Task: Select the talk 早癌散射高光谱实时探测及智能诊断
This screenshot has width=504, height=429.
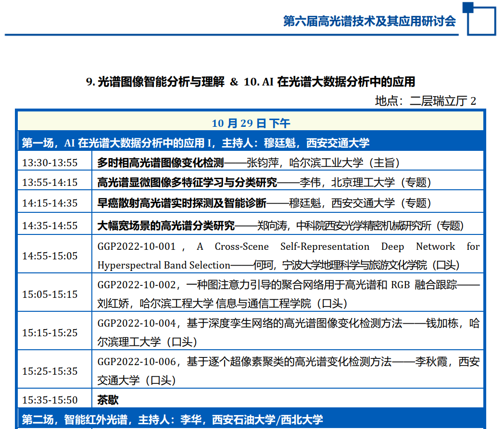Action: 182,203
